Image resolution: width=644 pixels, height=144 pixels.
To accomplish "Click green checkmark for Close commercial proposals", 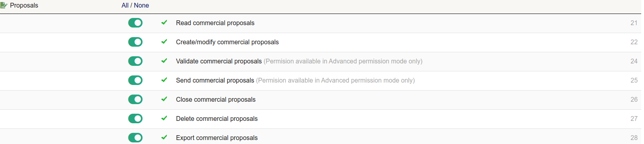I will 164,99.
